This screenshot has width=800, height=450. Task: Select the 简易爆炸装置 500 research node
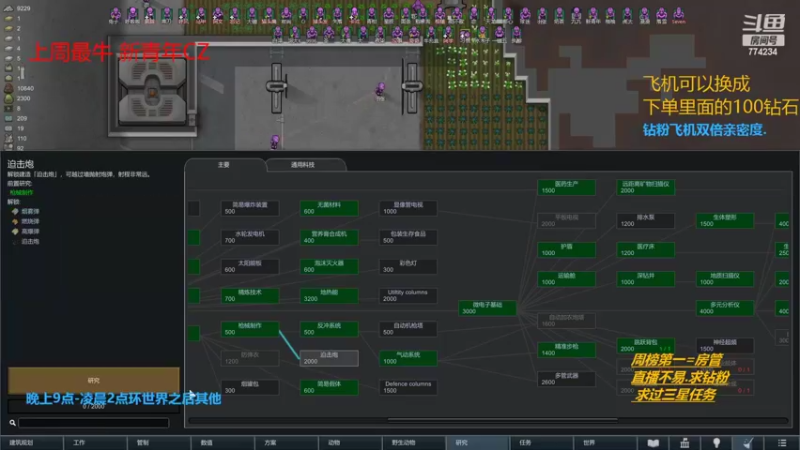(x=250, y=208)
